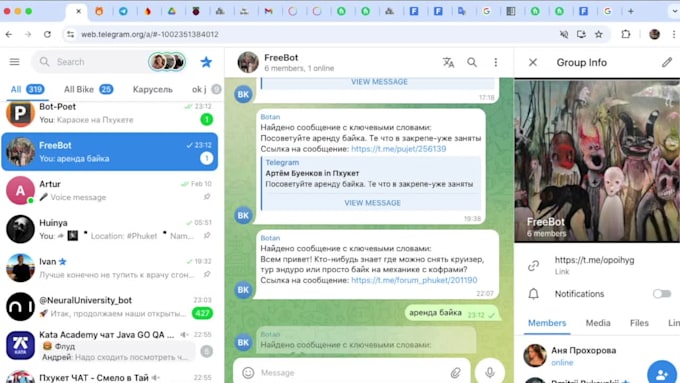The height and width of the screenshot is (383, 680).
Task: Click the Message input field
Action: [351, 373]
